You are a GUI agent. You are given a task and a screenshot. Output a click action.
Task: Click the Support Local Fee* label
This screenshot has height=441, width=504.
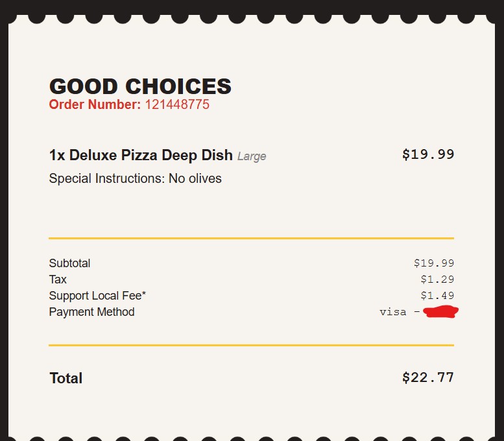pos(97,296)
